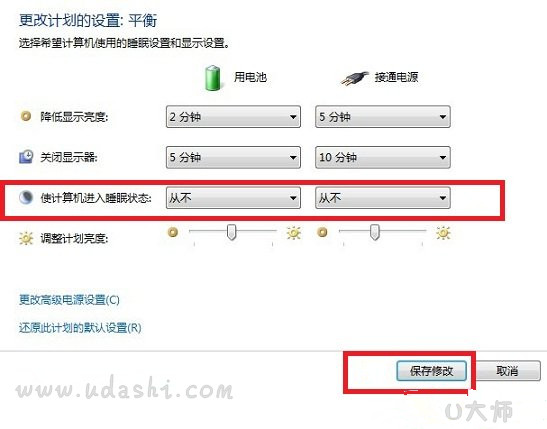Expand plugged-in sleep dropdown showing 从不

(383, 198)
